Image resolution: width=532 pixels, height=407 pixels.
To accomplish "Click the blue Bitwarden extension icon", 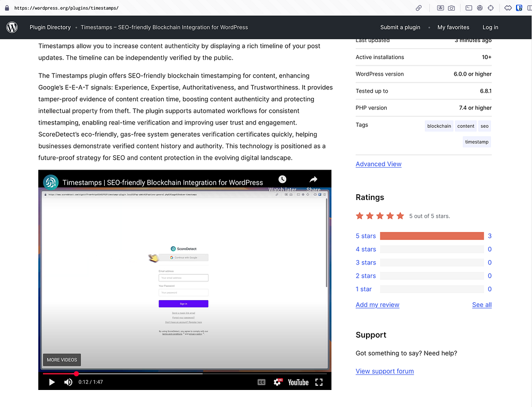I will (x=519, y=8).
